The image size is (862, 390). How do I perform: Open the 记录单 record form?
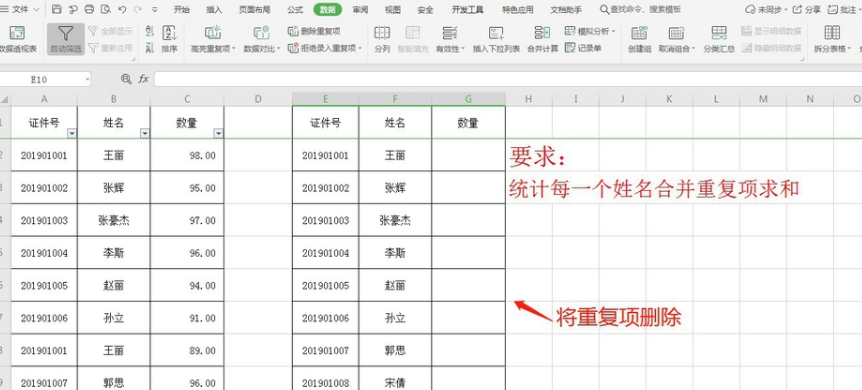(583, 48)
